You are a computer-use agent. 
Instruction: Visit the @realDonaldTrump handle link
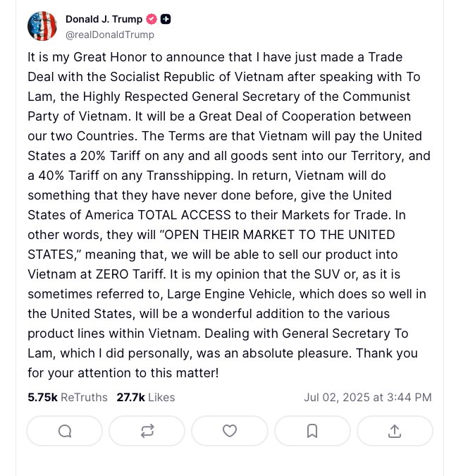[109, 34]
